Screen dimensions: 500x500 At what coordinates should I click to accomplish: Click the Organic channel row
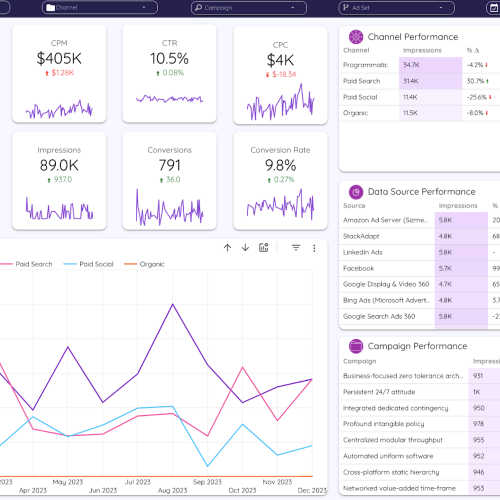419,113
